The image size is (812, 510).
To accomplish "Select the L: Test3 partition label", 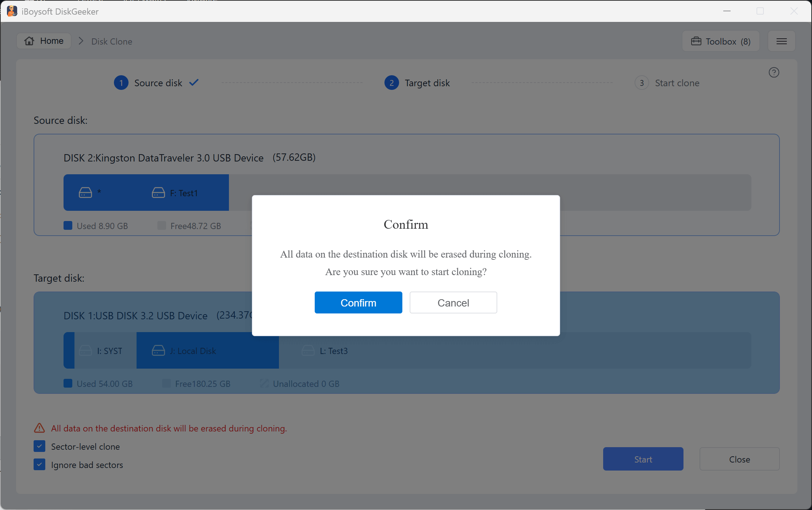I will (x=334, y=351).
